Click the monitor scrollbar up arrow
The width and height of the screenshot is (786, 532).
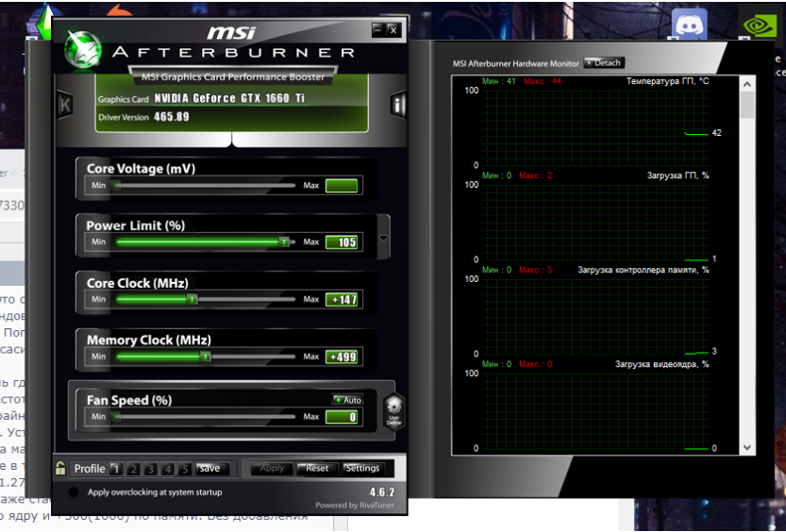tap(747, 84)
